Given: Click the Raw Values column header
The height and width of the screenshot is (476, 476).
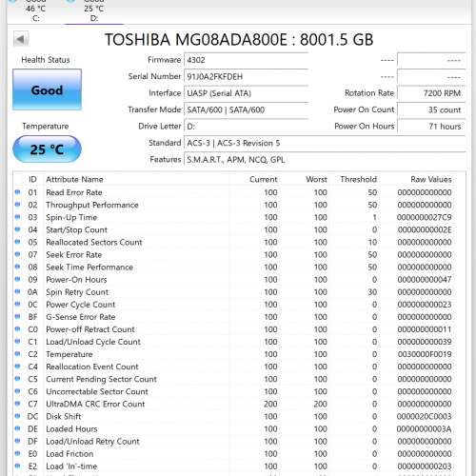Looking at the screenshot, I should click(x=431, y=179).
